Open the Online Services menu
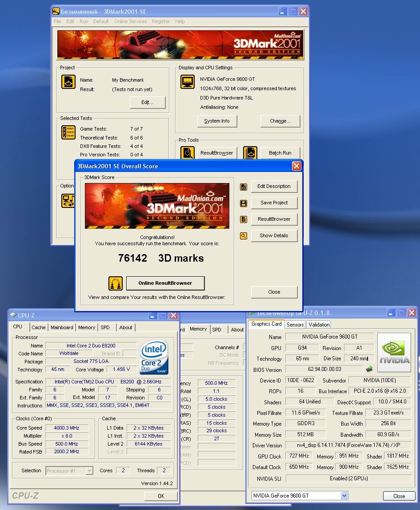This screenshot has height=510, width=420. click(x=131, y=21)
